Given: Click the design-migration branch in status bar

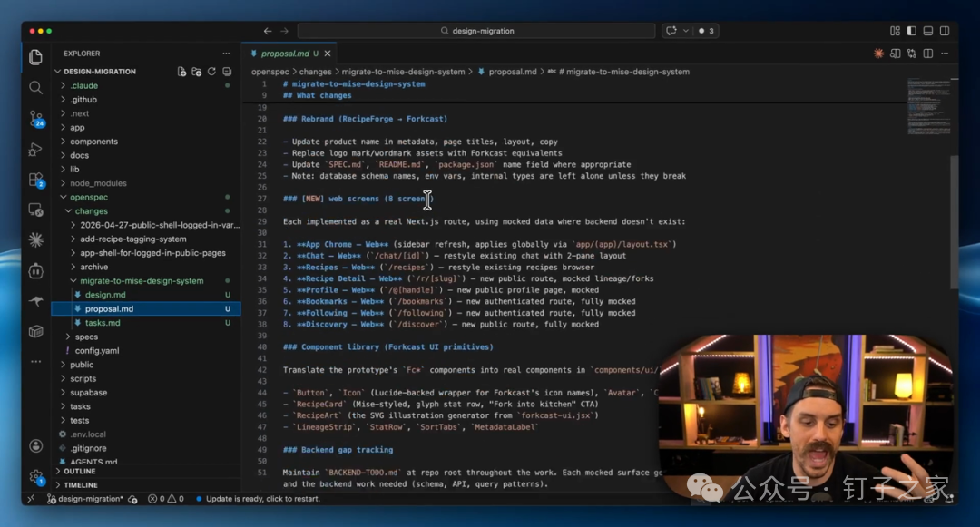Looking at the screenshot, I should (85, 499).
